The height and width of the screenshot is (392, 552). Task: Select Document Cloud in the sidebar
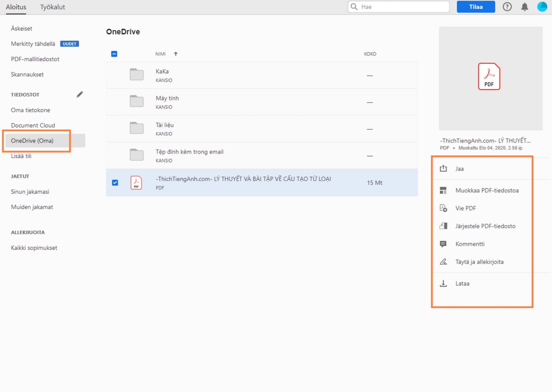point(33,125)
